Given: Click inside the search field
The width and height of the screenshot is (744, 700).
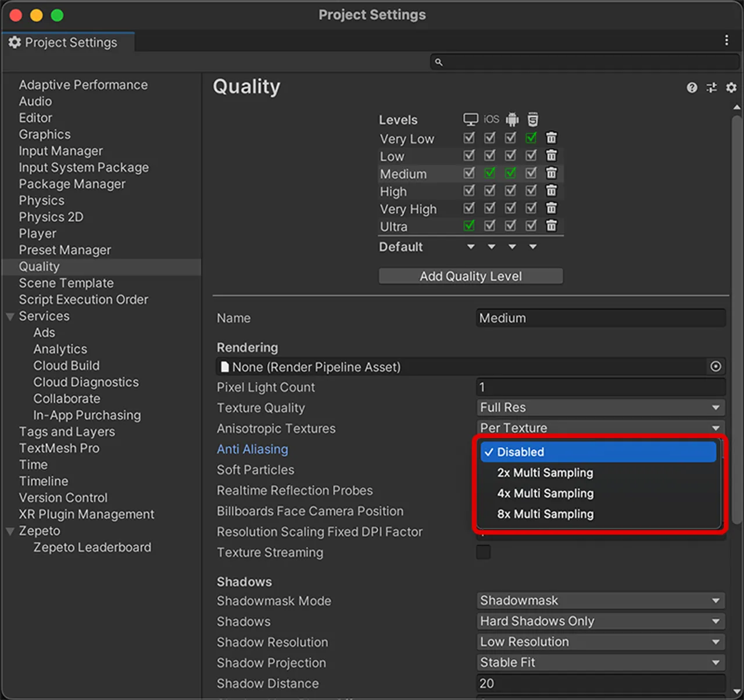Looking at the screenshot, I should (x=581, y=62).
